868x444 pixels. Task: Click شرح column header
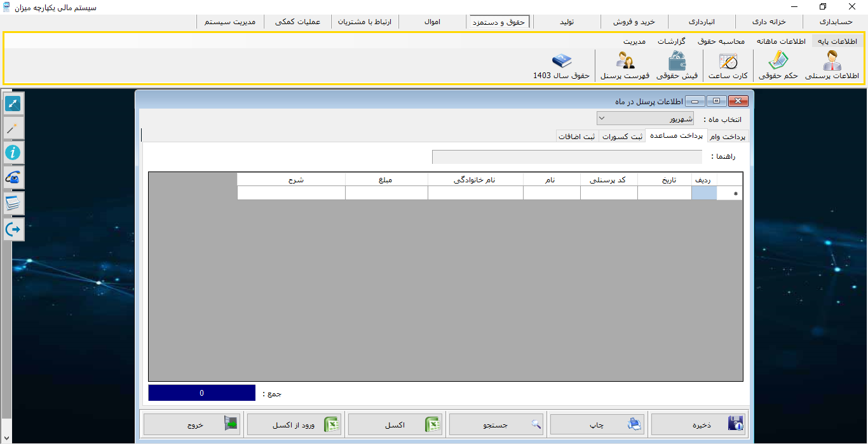click(x=291, y=179)
